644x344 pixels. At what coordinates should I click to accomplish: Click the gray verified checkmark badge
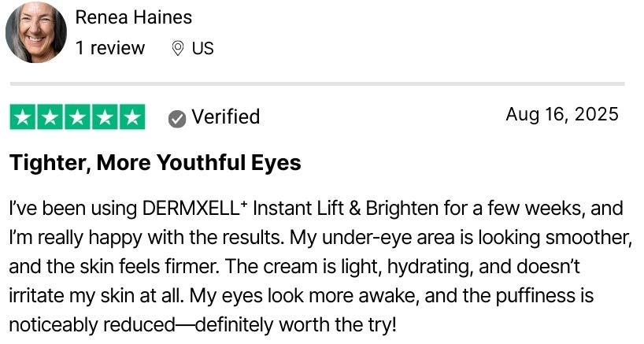point(177,118)
